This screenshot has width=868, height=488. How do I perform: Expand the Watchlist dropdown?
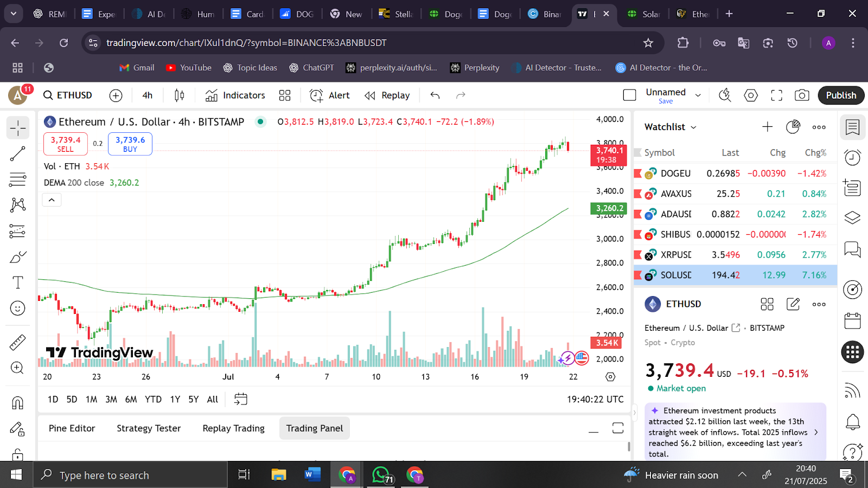tap(671, 127)
